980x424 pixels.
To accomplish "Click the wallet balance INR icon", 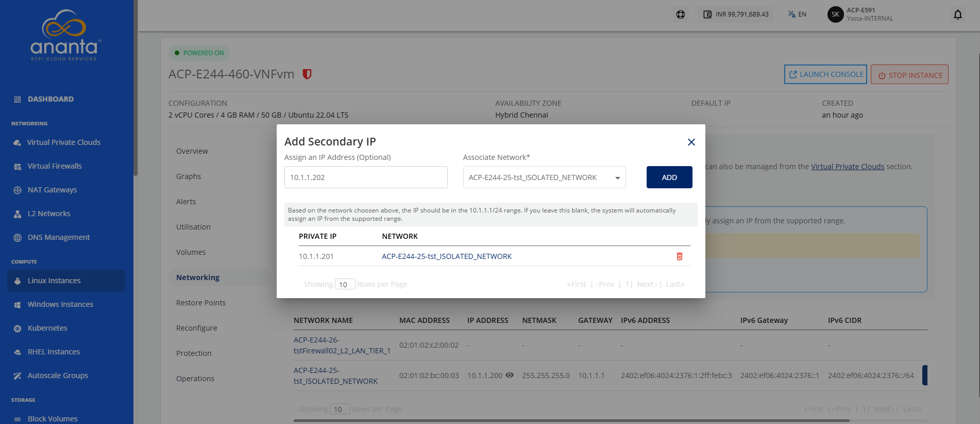I will (707, 14).
